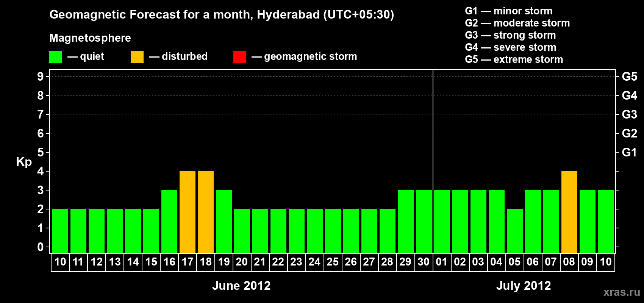Viewport: 644px width, 303px height.
Task: Click Kp value 5 on the y-axis
Action: click(x=41, y=152)
